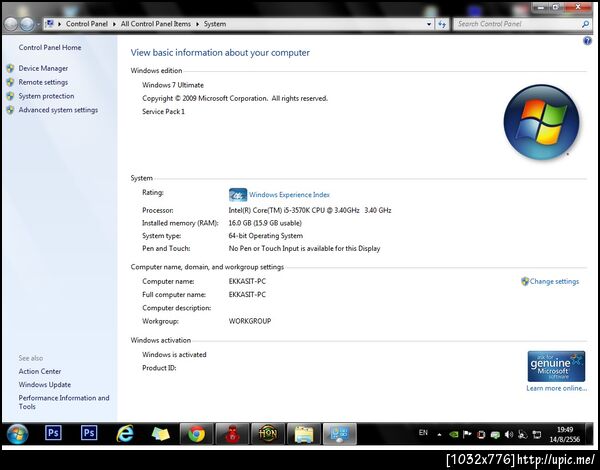Click the WORKGROUP value text
This screenshot has width=600, height=470.
pos(250,321)
